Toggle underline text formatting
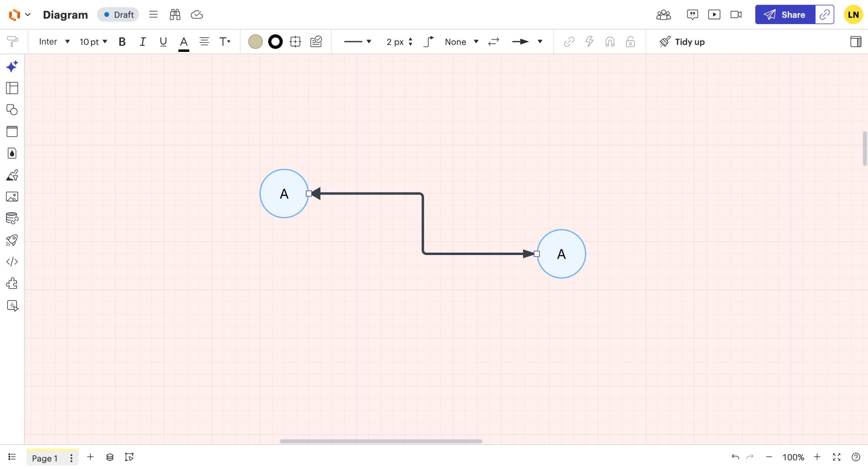 [163, 42]
